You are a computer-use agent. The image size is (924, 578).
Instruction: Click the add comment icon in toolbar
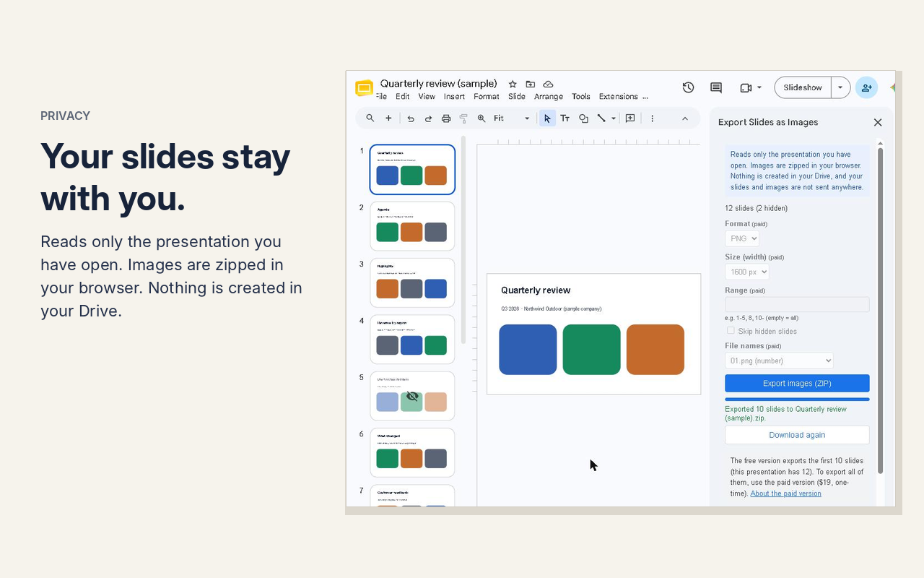click(x=630, y=118)
